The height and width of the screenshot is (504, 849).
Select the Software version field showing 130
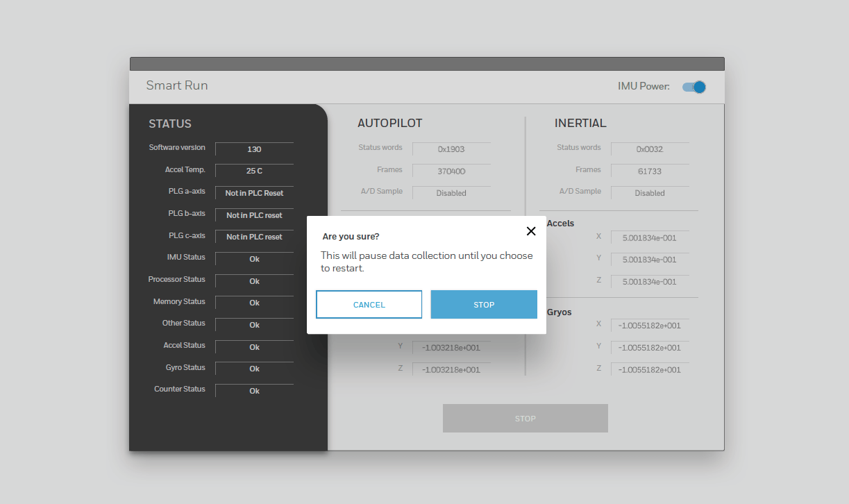[x=254, y=149]
